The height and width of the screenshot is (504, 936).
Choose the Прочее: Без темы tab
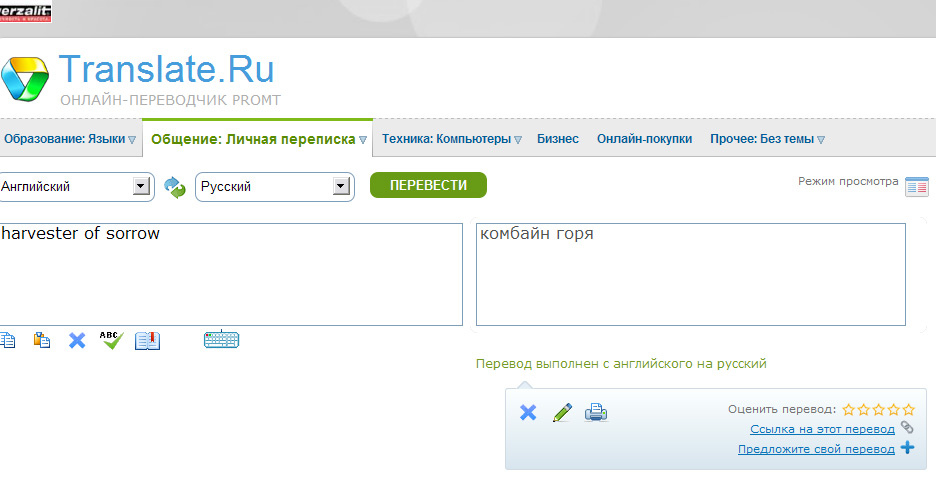point(762,139)
